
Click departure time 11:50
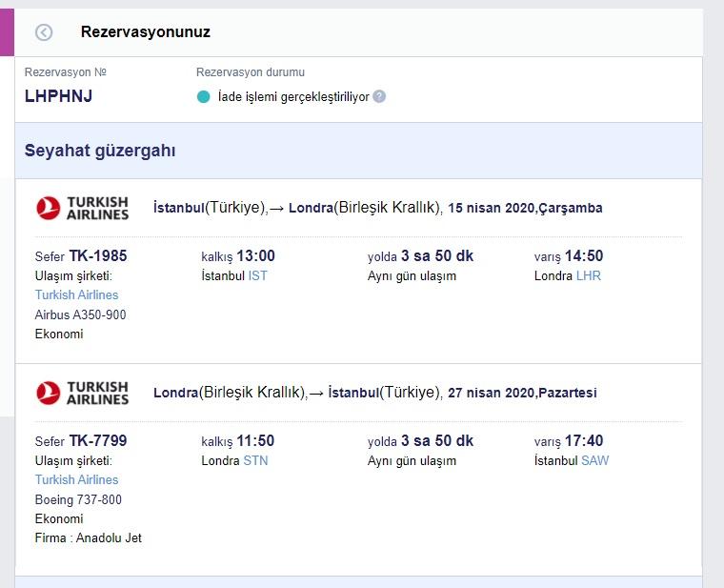pos(255,440)
